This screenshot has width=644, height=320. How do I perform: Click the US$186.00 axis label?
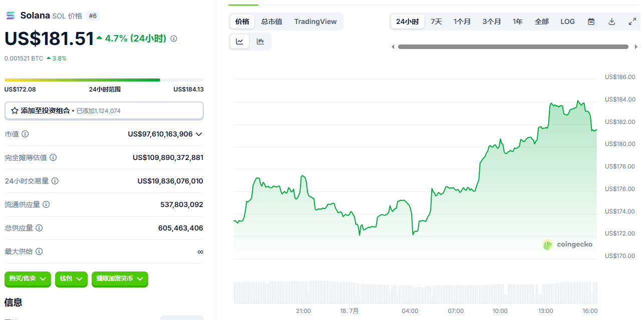[620, 77]
